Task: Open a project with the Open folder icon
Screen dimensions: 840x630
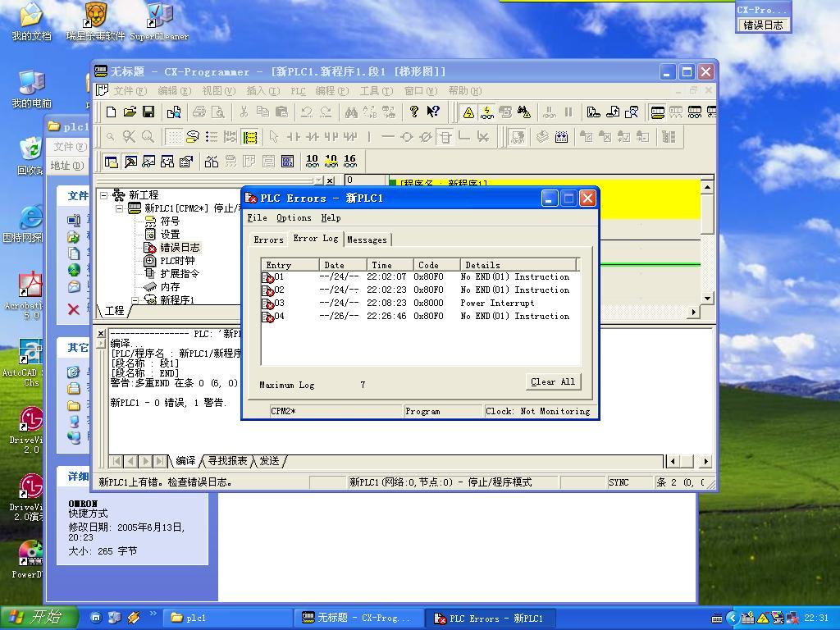Action: click(x=130, y=112)
